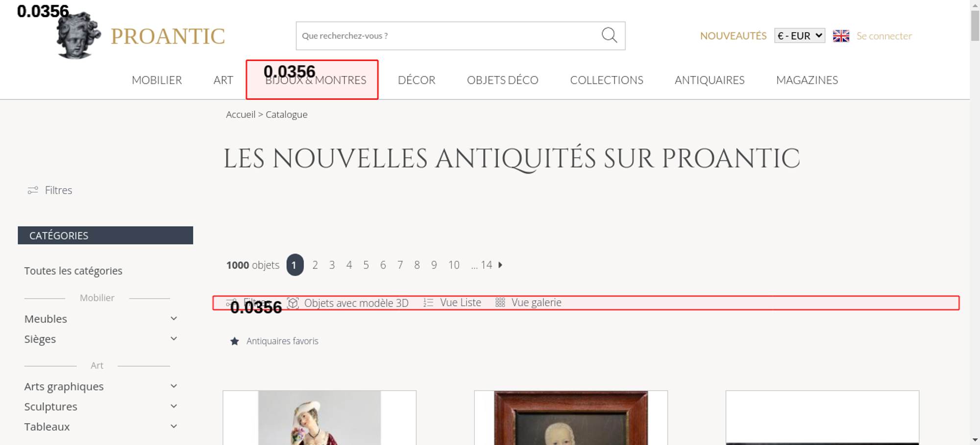This screenshot has width=980, height=445.
Task: Open the EUR currency dropdown
Action: pyautogui.click(x=799, y=36)
